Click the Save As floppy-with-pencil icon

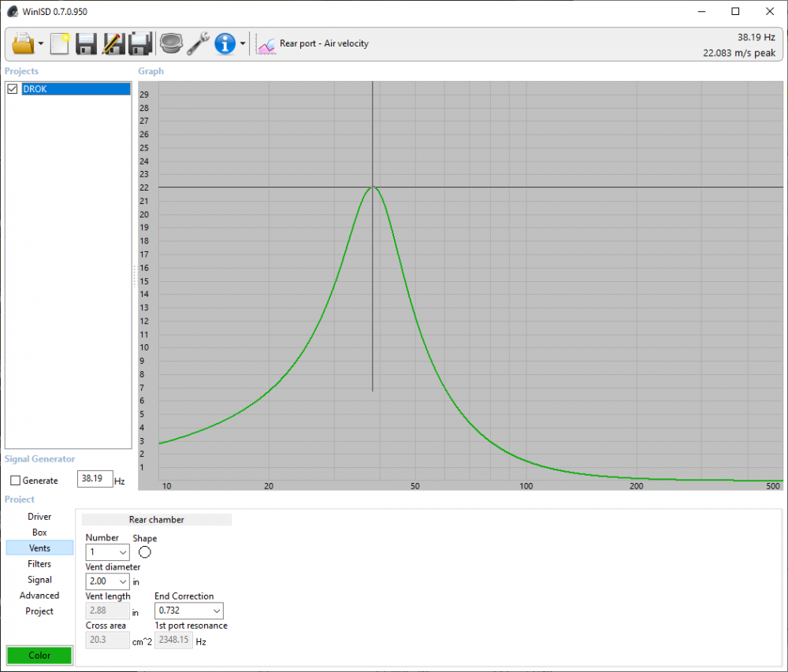tap(113, 43)
